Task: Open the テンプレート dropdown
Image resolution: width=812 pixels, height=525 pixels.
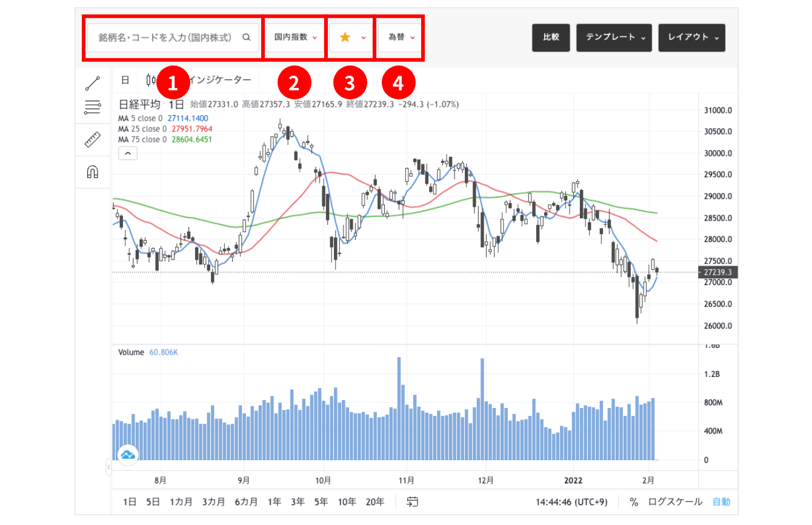Action: [614, 37]
